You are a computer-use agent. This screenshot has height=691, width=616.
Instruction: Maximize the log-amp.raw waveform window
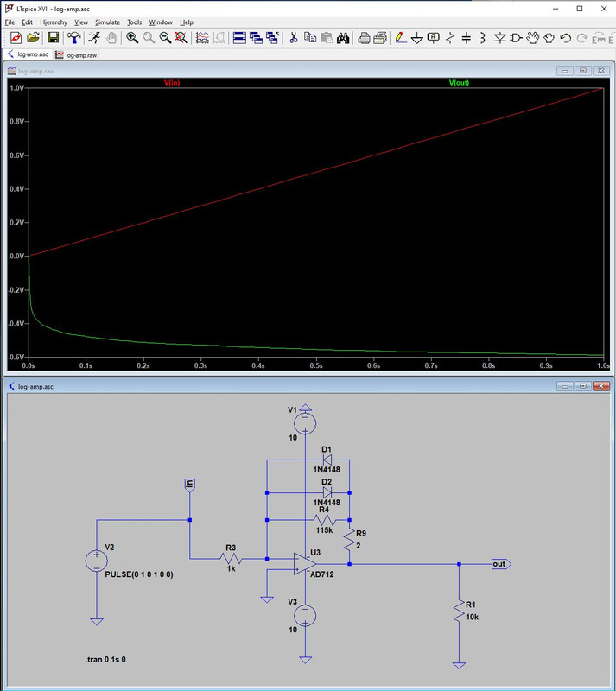point(583,71)
